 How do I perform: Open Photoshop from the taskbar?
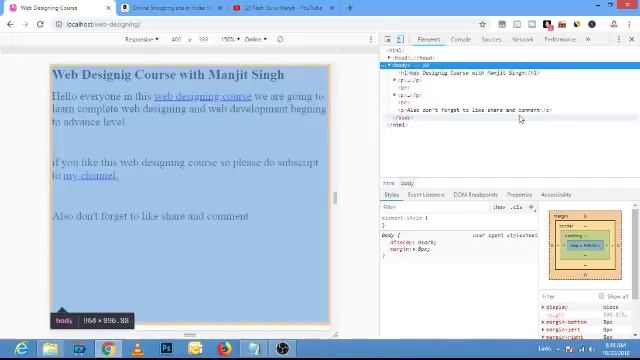167,349
